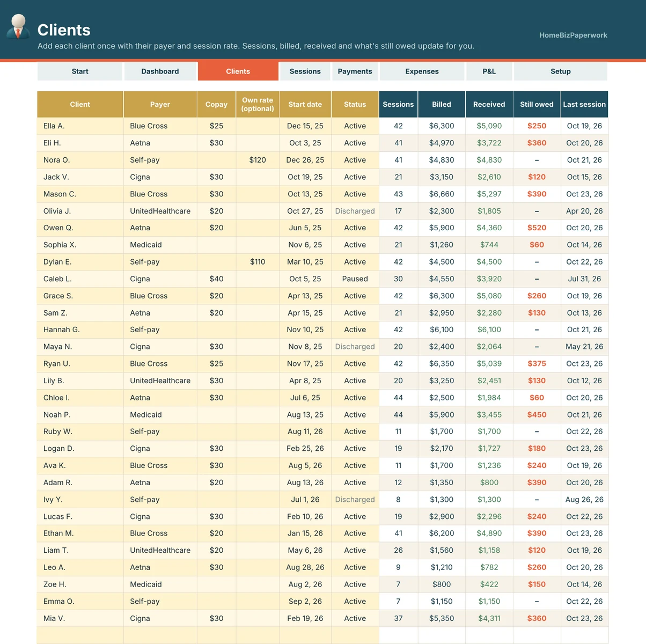Click the HomeBizPaperwork link
Viewport: 646px width, 644px height.
click(573, 35)
